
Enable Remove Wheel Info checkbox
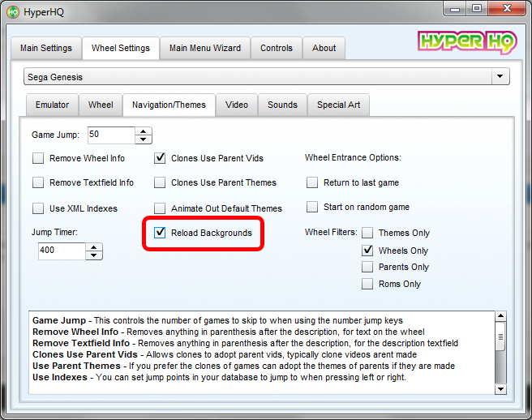(x=38, y=158)
